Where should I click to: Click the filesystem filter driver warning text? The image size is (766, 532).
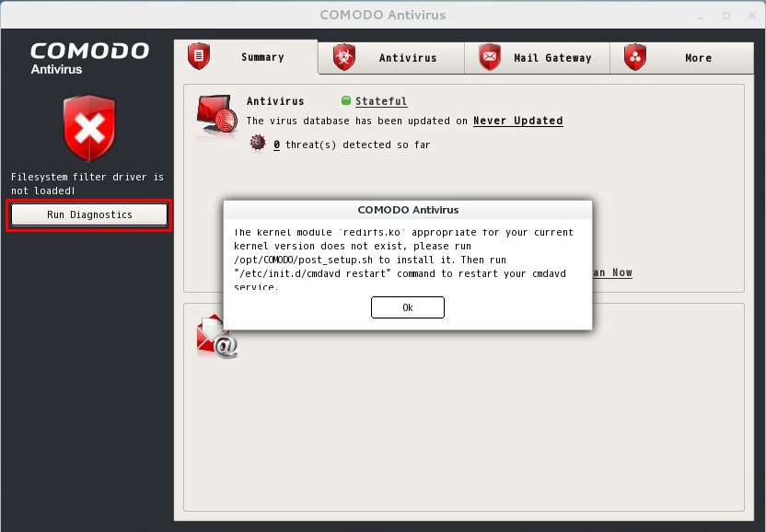87,183
